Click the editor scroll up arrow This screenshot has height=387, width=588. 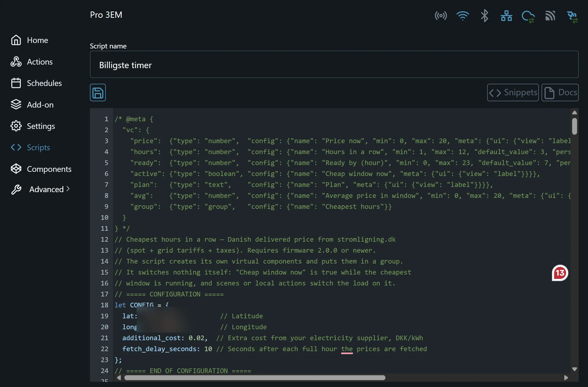point(574,112)
